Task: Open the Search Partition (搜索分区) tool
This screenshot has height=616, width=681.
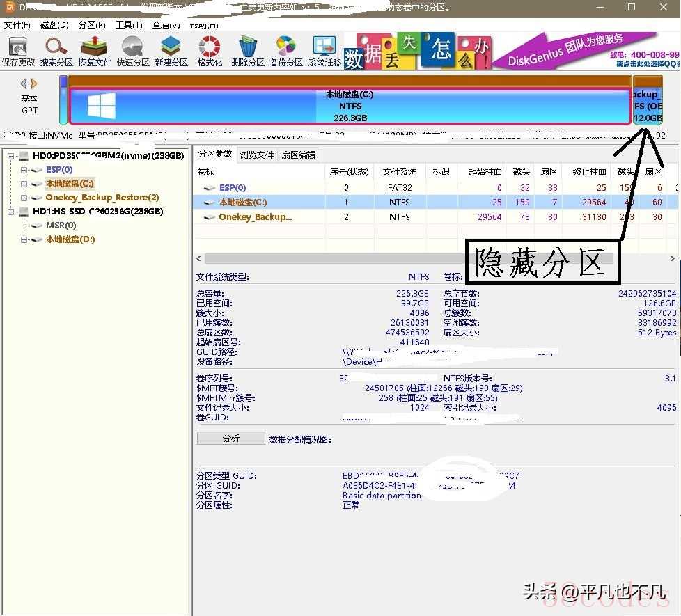Action: [56, 51]
